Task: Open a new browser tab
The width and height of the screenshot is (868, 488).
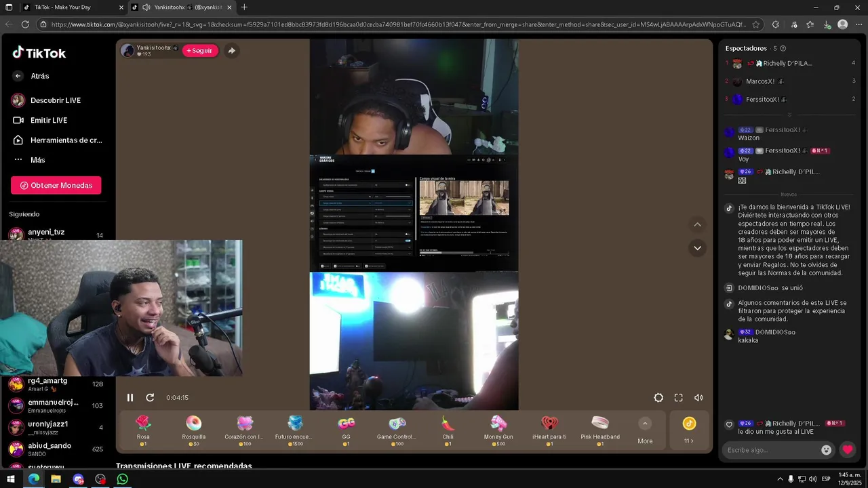Action: [244, 7]
